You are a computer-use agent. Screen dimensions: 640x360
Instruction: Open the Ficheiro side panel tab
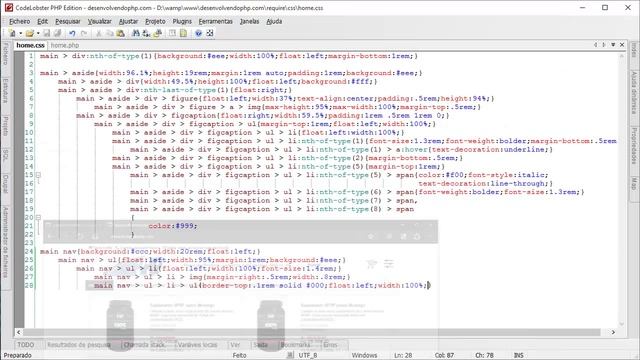click(5, 54)
